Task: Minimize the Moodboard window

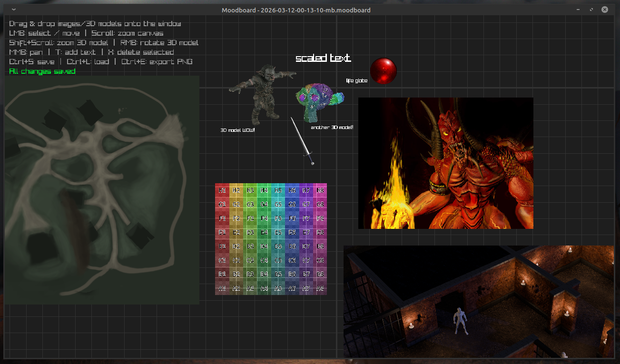Action: click(578, 10)
